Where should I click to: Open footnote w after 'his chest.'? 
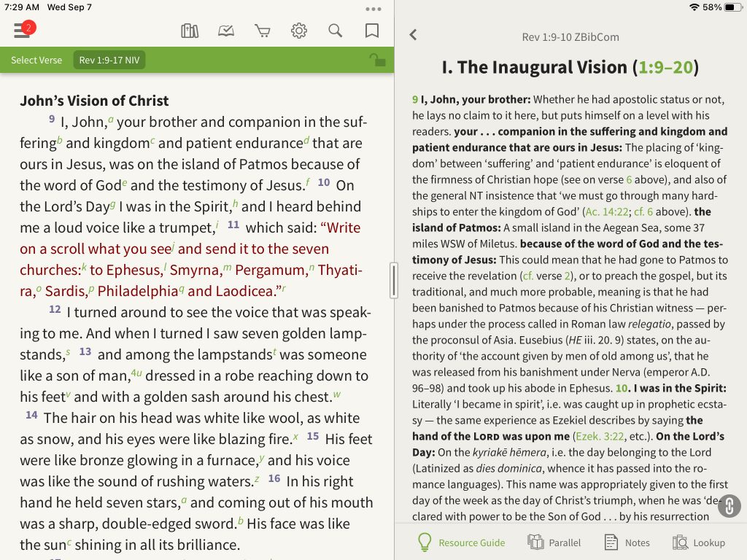point(337,394)
